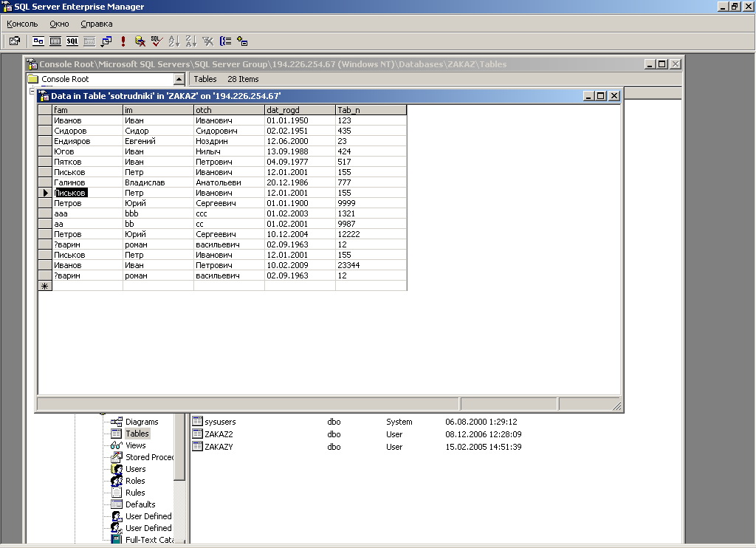The image size is (756, 548).
Task: Open the Console Root dropdown arrow
Action: [x=179, y=79]
